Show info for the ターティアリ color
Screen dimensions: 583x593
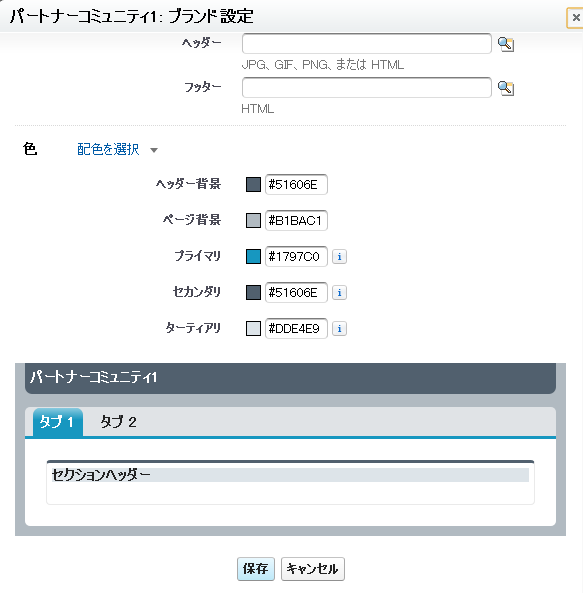(339, 329)
